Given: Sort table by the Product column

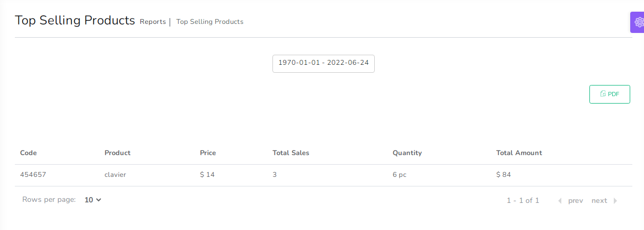Looking at the screenshot, I should point(117,153).
